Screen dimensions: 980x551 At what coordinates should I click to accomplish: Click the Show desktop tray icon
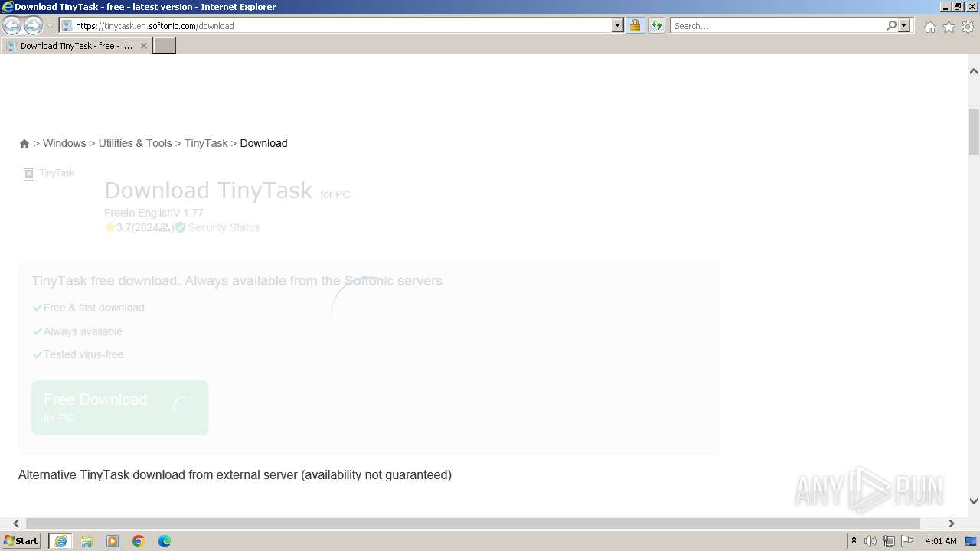point(972,541)
